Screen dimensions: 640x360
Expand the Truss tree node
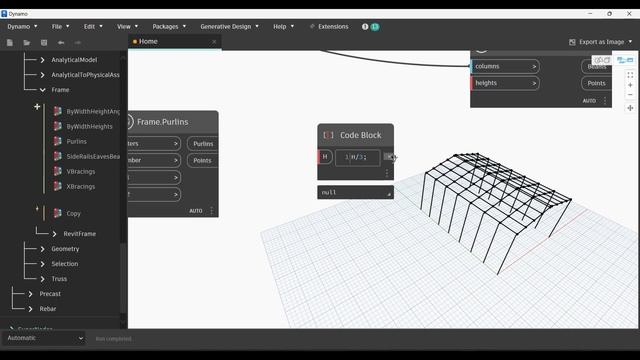click(42, 279)
